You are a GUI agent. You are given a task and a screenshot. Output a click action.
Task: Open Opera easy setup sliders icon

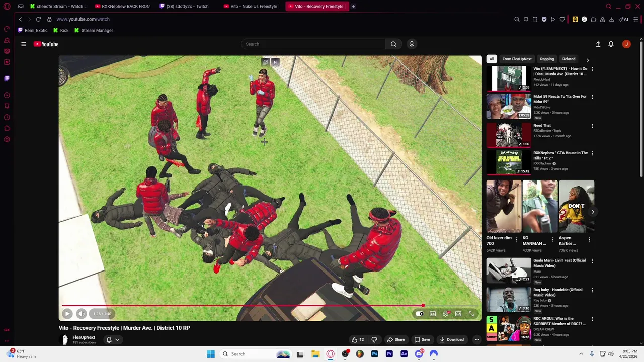click(636, 19)
